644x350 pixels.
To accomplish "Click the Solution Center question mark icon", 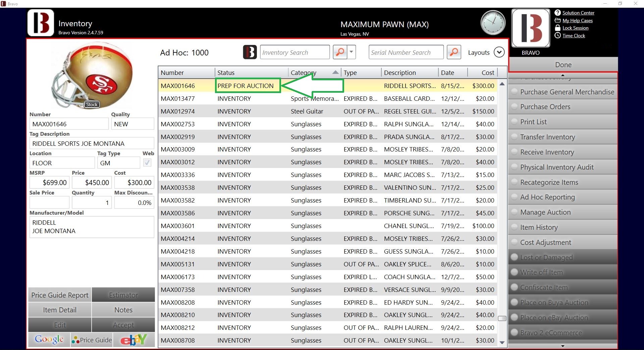I will coord(557,13).
